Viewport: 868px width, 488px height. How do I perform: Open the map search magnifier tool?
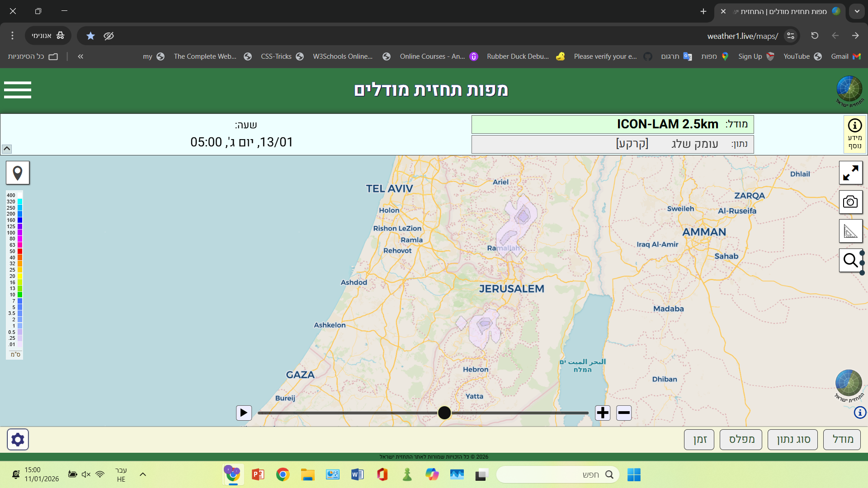click(850, 261)
